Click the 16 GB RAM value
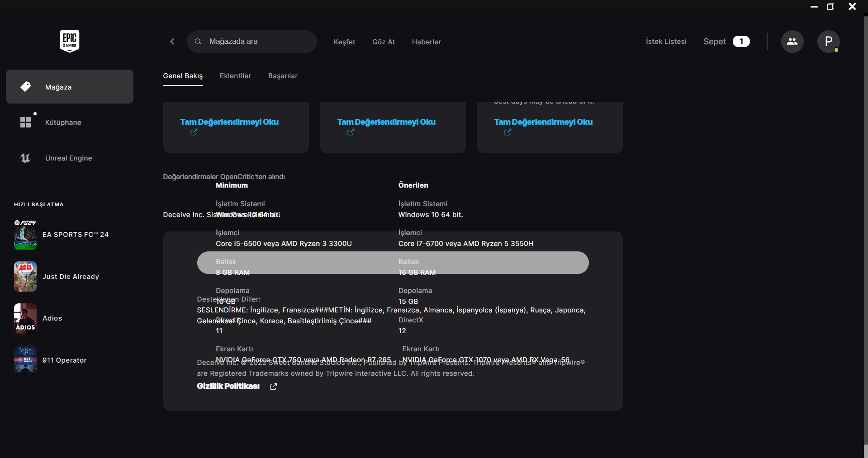Screen dimensions: 868x458 417,273
